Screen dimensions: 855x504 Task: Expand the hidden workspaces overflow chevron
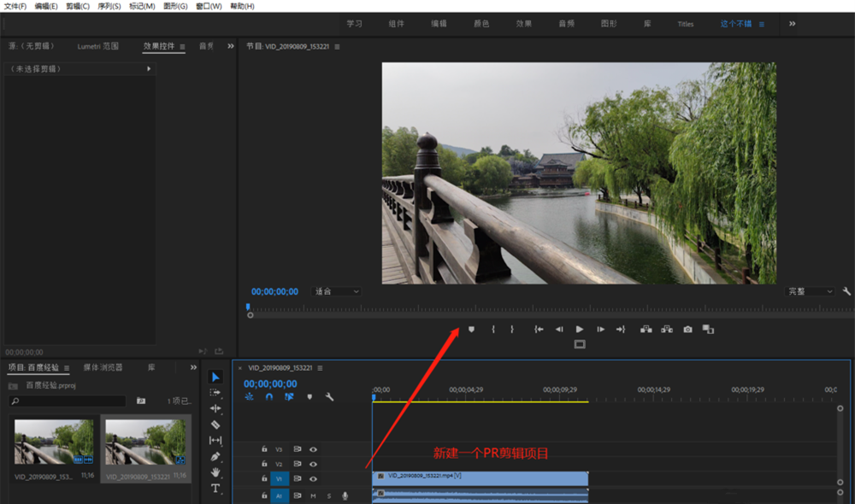[x=793, y=24]
